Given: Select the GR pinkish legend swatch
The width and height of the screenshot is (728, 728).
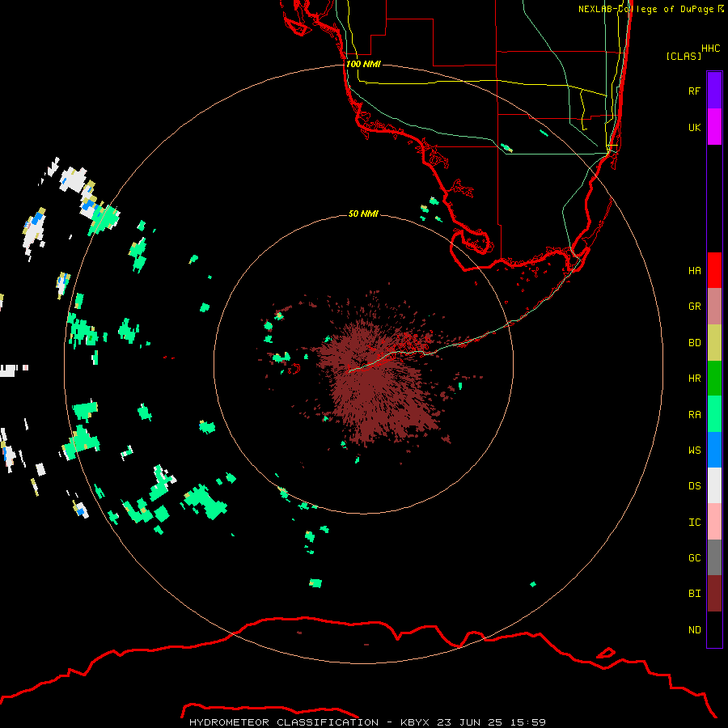Looking at the screenshot, I should (x=714, y=307).
